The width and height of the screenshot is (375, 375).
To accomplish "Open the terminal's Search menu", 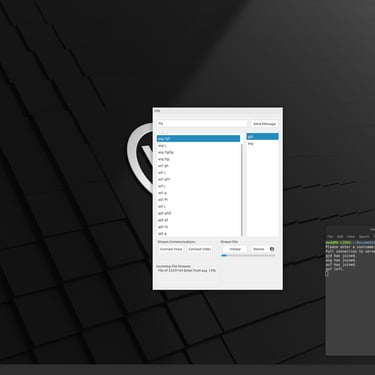I will pos(364,237).
